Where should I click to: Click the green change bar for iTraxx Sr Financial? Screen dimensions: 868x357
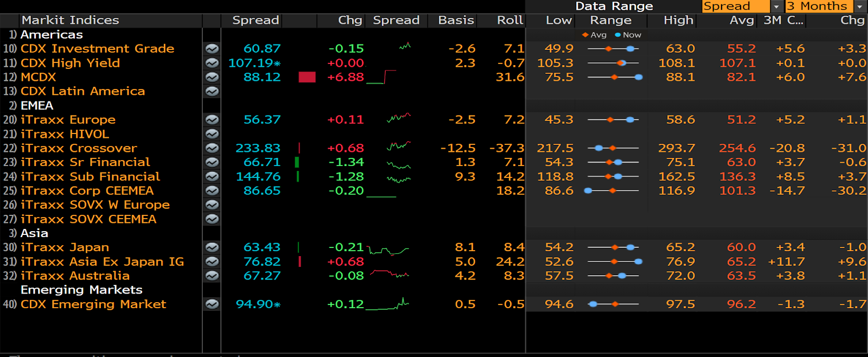(297, 162)
